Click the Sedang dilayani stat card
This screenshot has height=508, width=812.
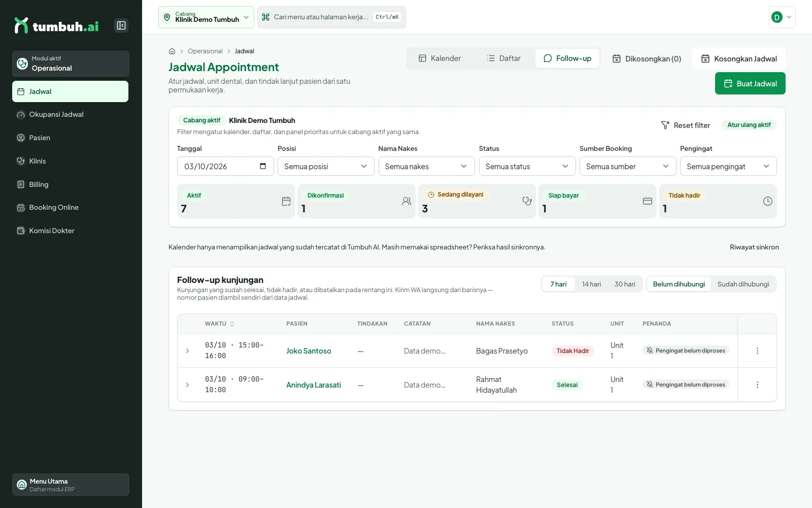point(477,201)
